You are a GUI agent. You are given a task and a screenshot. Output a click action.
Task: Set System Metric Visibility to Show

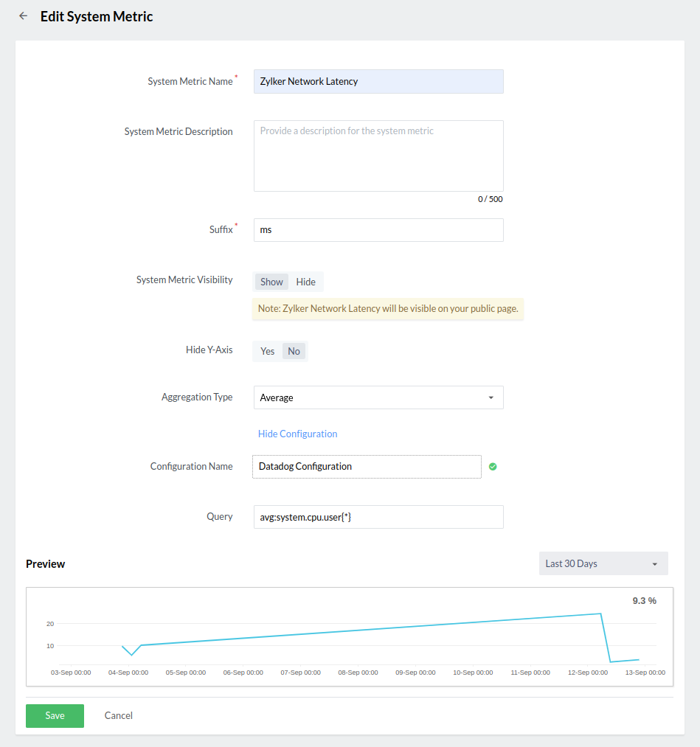[271, 282]
